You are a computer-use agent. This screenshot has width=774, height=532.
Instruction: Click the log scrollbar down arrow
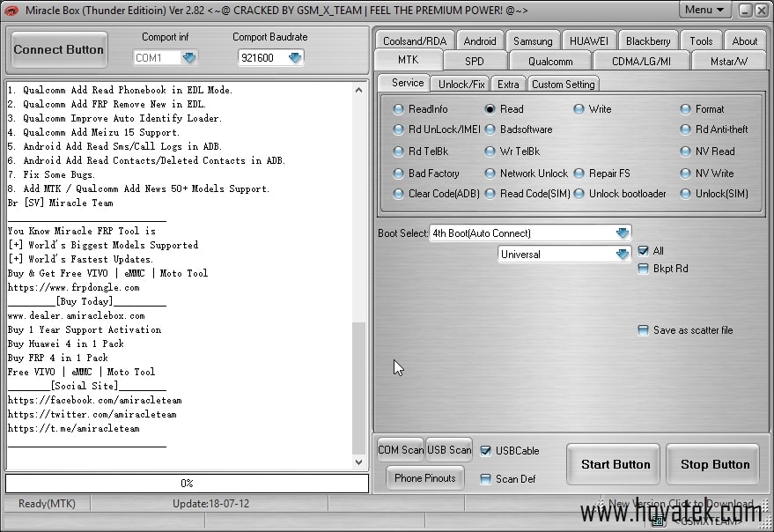tap(359, 462)
